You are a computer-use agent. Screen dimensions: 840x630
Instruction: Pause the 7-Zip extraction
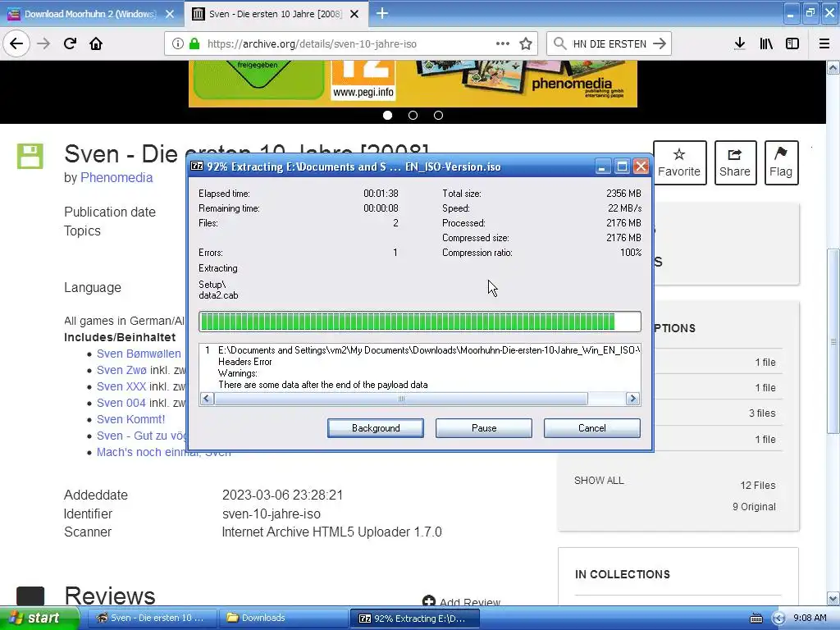coord(484,428)
